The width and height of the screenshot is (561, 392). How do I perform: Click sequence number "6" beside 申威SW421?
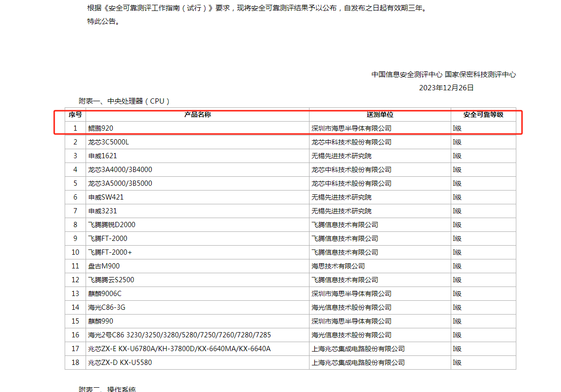click(x=75, y=197)
